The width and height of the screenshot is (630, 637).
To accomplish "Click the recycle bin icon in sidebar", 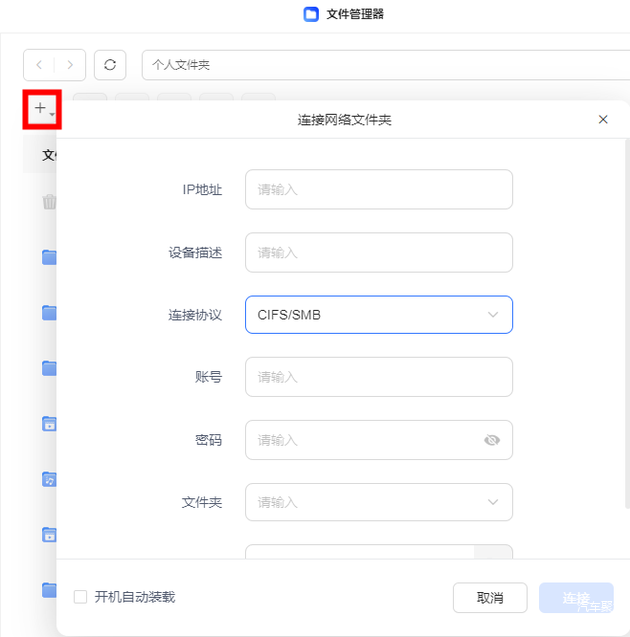I will (49, 202).
